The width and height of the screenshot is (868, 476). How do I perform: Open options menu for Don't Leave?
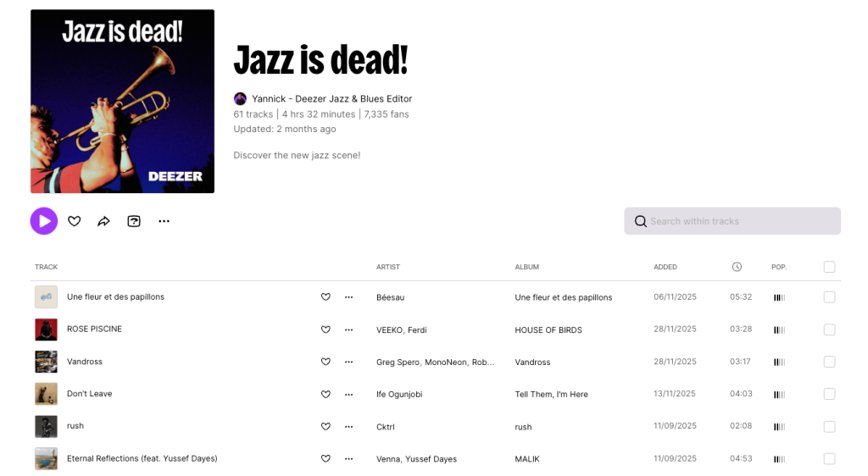pyautogui.click(x=348, y=394)
